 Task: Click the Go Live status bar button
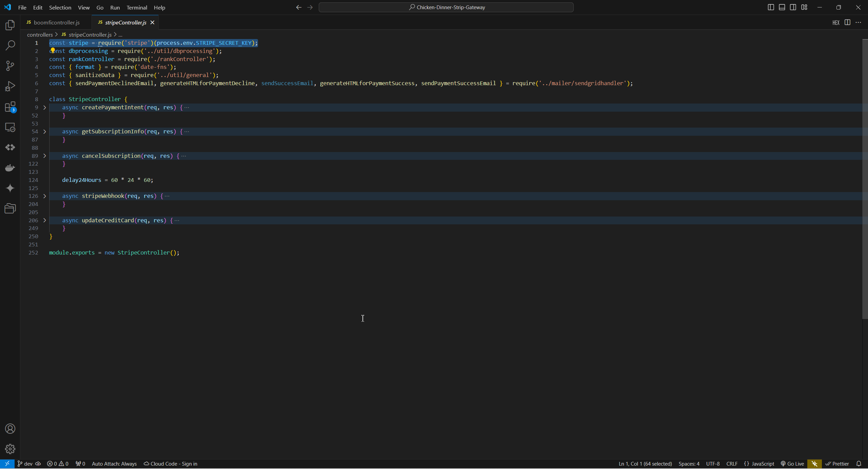coord(792,464)
